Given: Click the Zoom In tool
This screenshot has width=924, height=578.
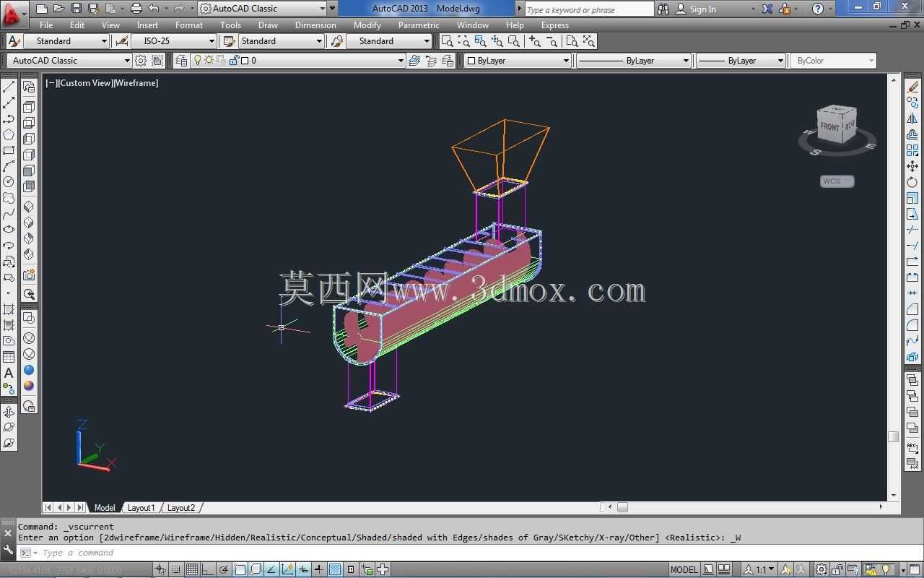Looking at the screenshot, I should click(x=534, y=41).
